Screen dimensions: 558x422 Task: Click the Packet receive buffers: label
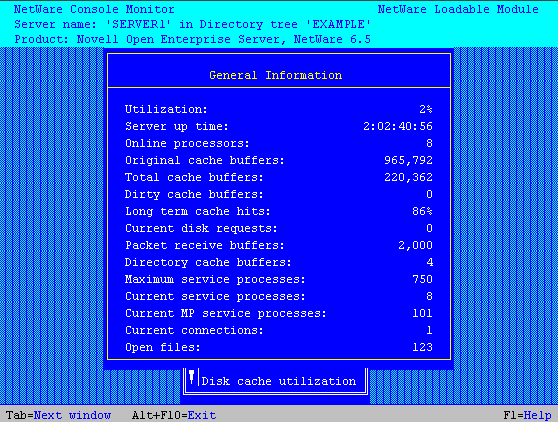pyautogui.click(x=205, y=246)
